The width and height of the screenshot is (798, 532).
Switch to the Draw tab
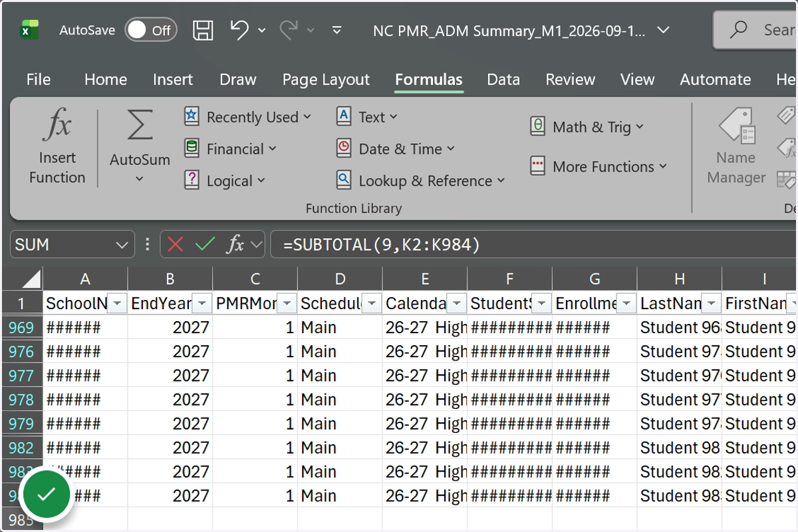[238, 80]
